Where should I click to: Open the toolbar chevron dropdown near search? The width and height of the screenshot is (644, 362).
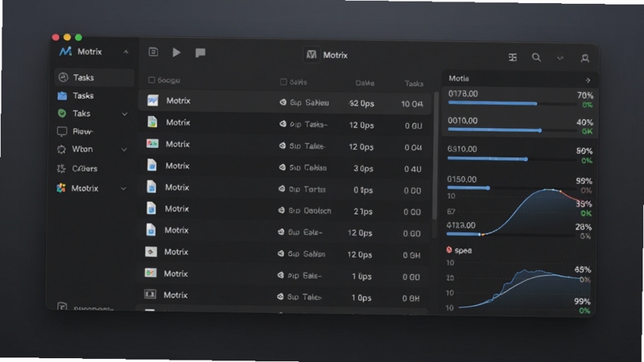coord(560,58)
